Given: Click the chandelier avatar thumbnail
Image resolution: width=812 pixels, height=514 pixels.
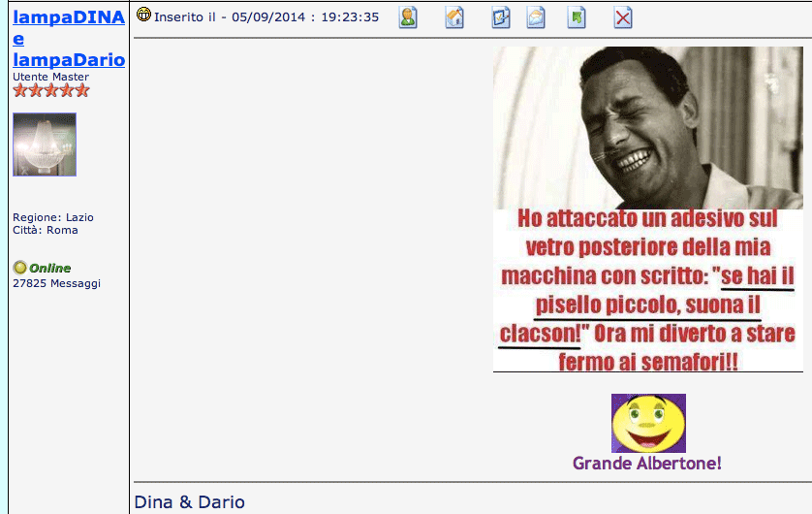Looking at the screenshot, I should [45, 145].
